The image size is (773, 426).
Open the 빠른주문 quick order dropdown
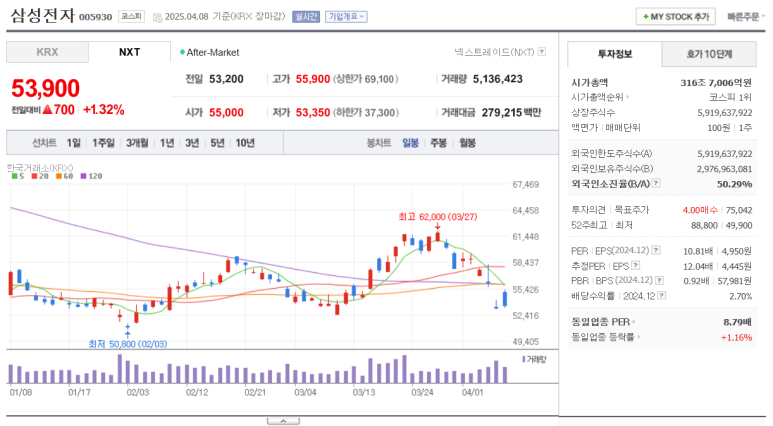[746, 17]
